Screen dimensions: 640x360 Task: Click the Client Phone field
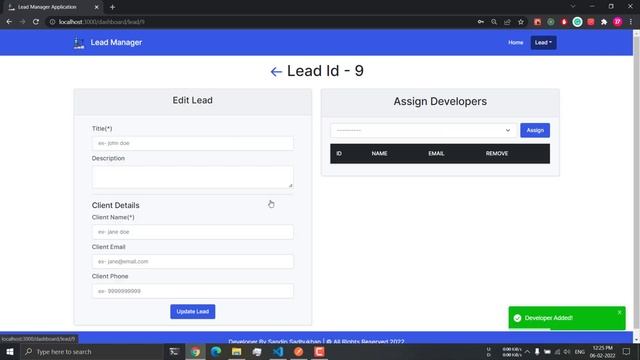click(193, 291)
